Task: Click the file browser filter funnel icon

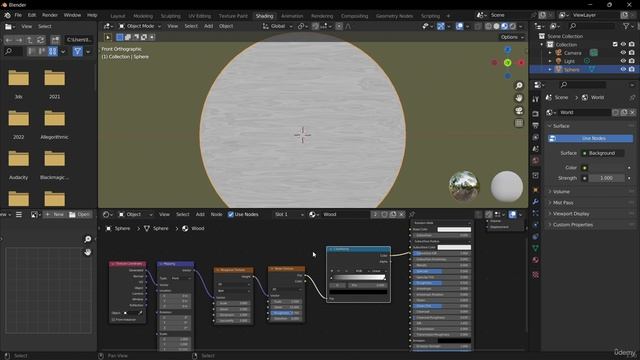Action: (78, 51)
